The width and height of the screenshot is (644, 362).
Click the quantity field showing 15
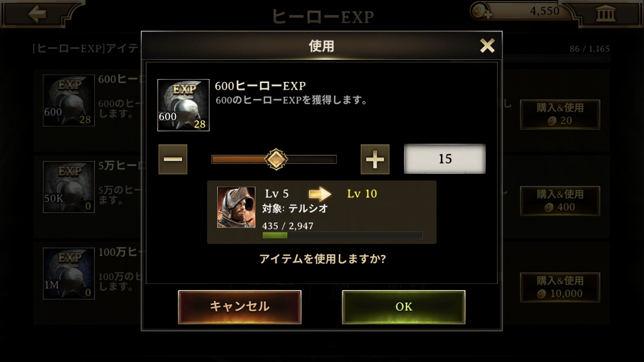445,159
